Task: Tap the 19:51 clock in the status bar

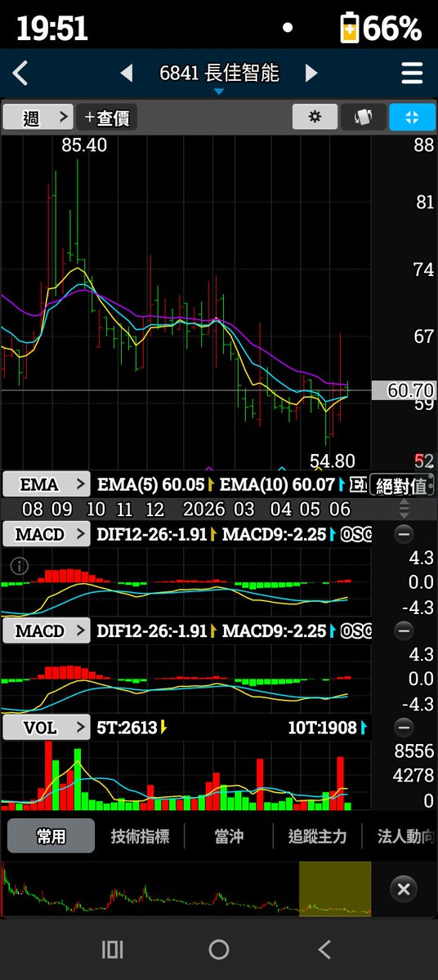Action: (x=51, y=29)
